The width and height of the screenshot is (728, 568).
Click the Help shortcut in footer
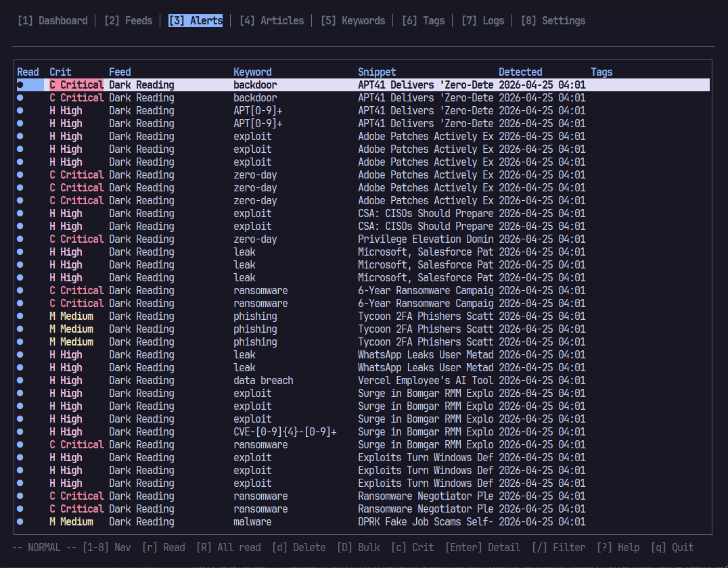[x=618, y=547]
